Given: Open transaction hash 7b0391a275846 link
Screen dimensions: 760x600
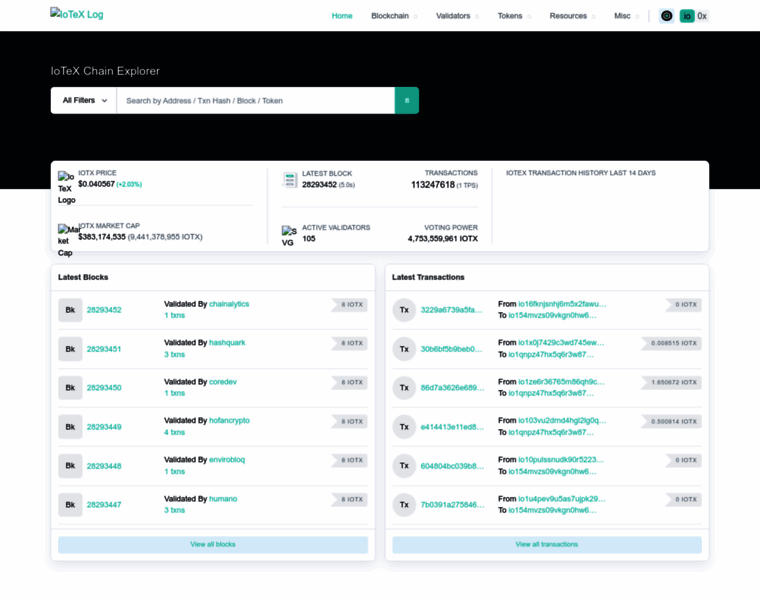Looking at the screenshot, I should pos(452,505).
